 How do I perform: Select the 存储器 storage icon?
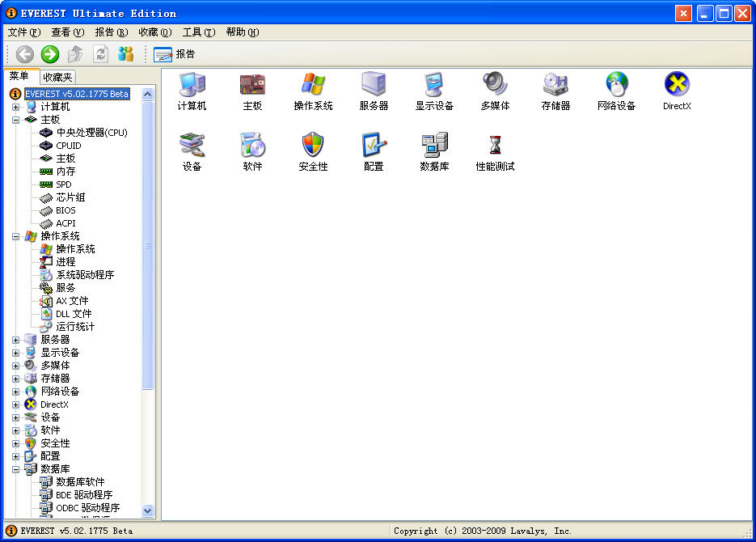point(555,85)
